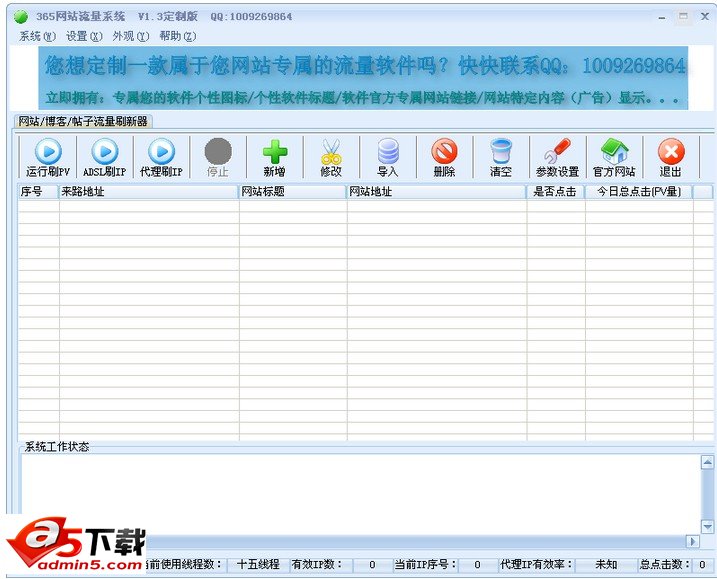Add an entry with green 新增 plus

[x=275, y=151]
